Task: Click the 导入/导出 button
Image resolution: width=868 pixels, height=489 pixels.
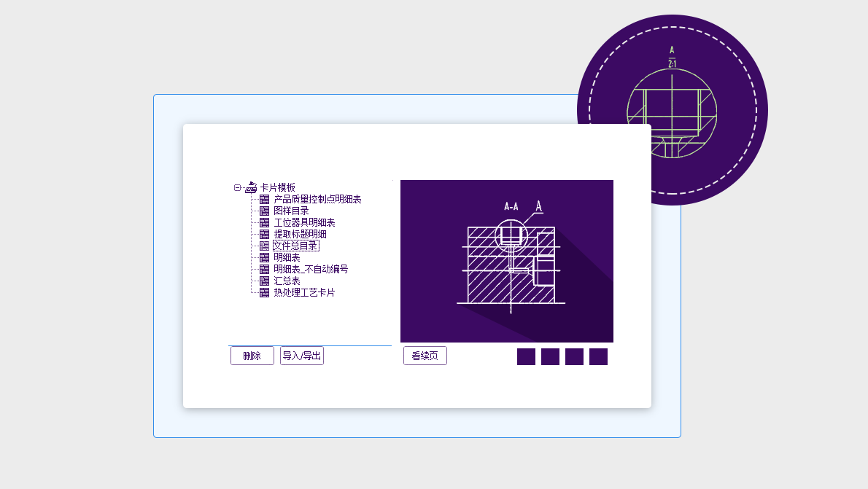Action: click(x=301, y=356)
